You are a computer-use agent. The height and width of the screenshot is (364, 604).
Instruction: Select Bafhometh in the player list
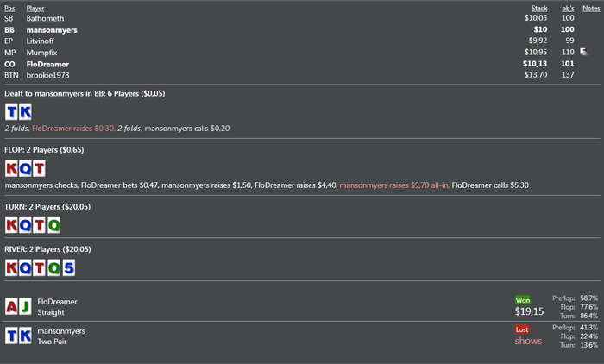click(45, 18)
